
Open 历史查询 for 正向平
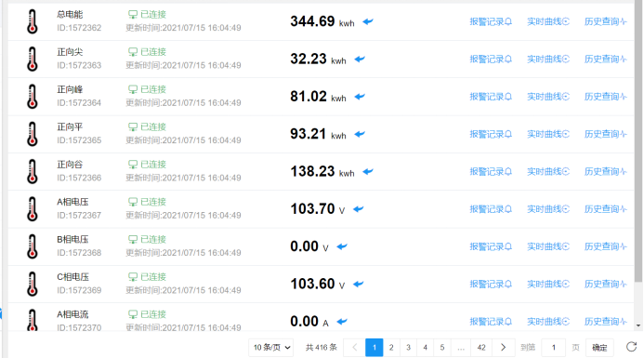[606, 134]
